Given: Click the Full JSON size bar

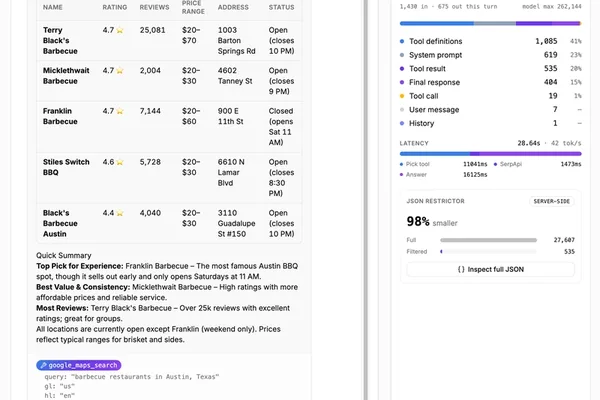Looking at the screenshot, I should [488, 240].
